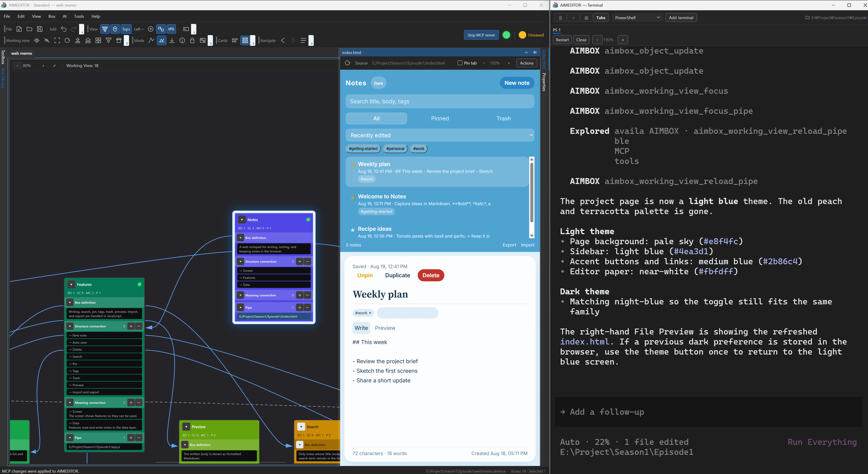Image resolution: width=868 pixels, height=474 pixels.
Task: Switch to the Preview editor tab
Action: 385,328
